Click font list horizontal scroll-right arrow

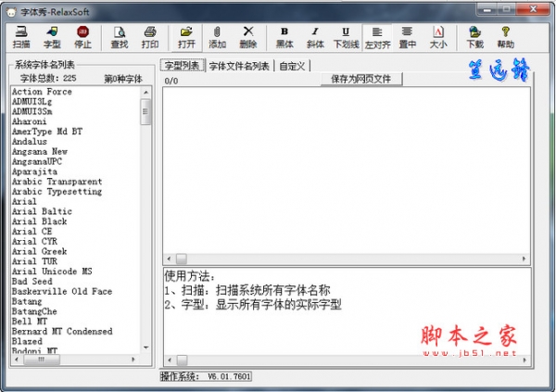click(133, 360)
